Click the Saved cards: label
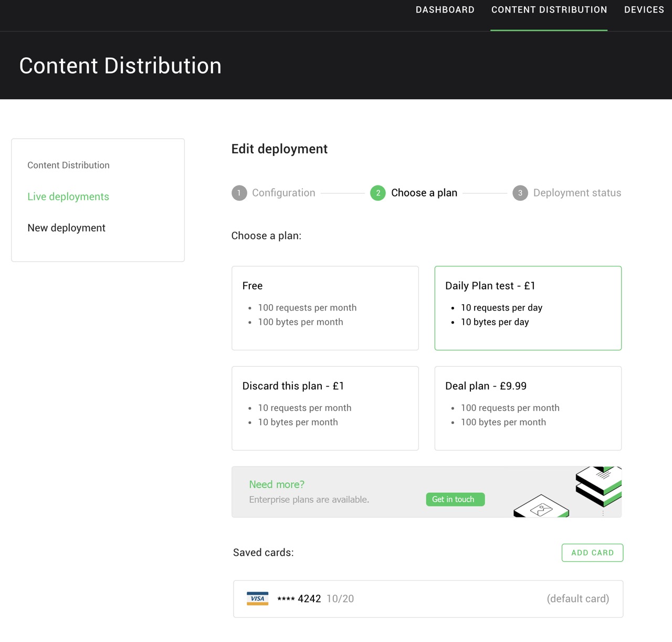 (264, 553)
